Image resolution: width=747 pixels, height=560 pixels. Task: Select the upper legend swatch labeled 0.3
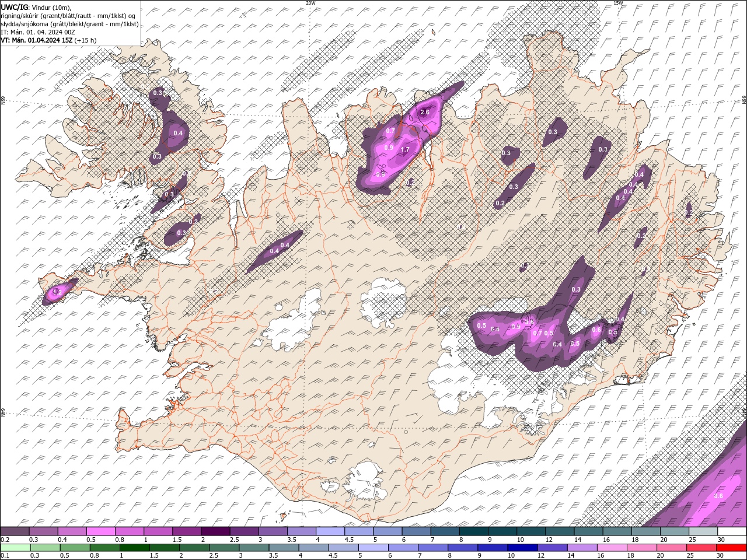(44, 531)
